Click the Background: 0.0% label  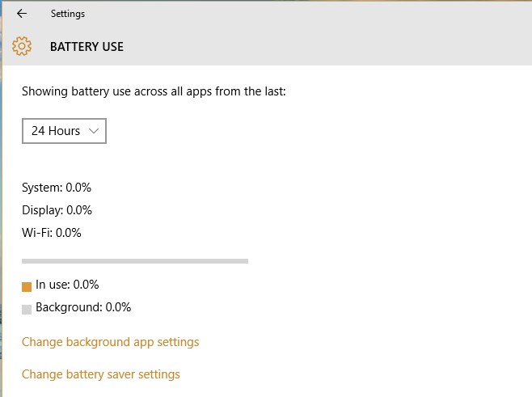tap(83, 307)
